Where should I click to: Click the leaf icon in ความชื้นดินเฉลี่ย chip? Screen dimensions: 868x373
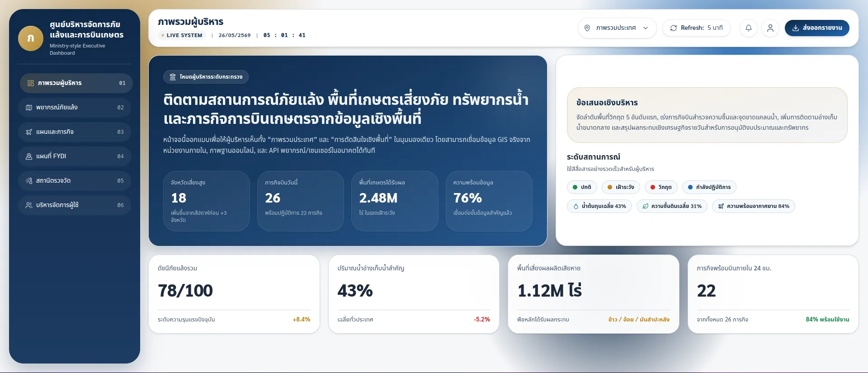point(646,206)
